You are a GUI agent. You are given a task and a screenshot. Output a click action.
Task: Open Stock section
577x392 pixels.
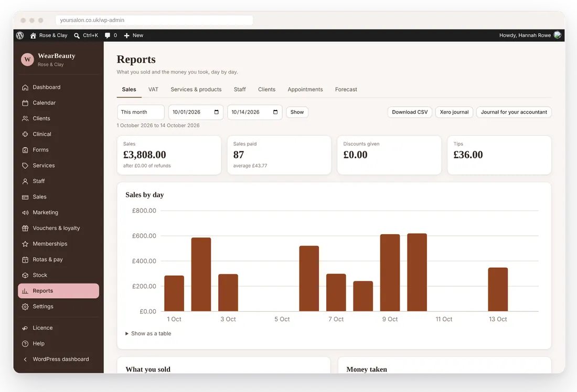58,275
